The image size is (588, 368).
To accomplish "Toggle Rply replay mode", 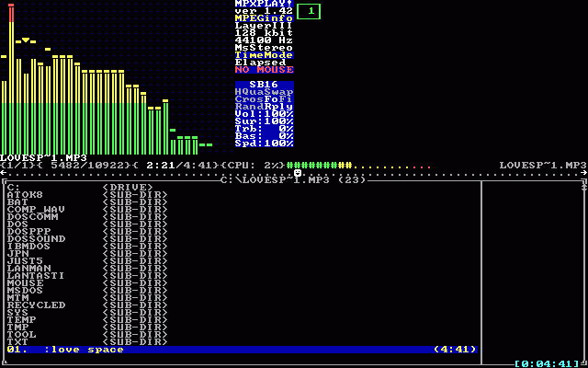I will (279, 107).
